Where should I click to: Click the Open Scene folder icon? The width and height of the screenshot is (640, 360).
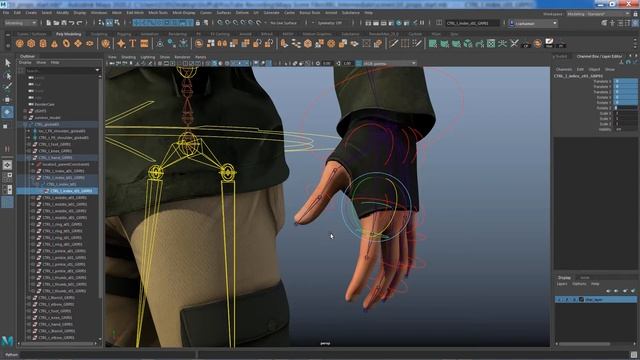(56, 23)
